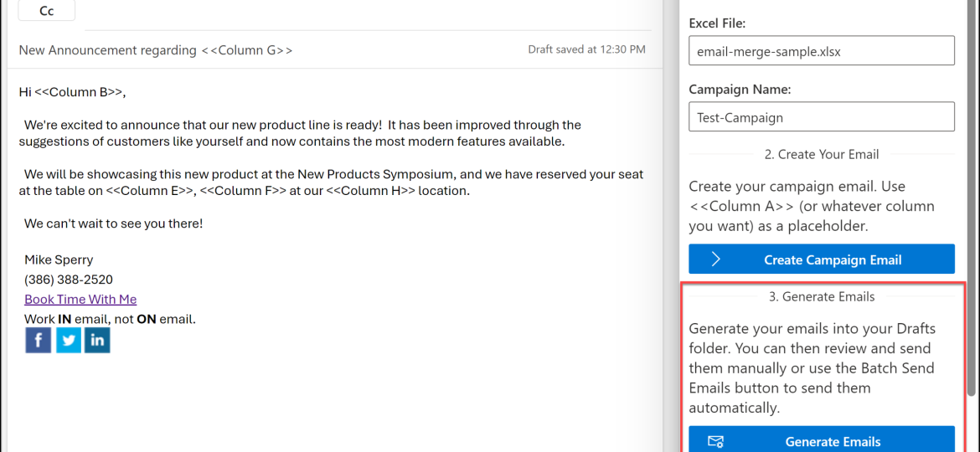980x452 pixels.
Task: Click the Facebook icon in signature
Action: click(x=39, y=340)
